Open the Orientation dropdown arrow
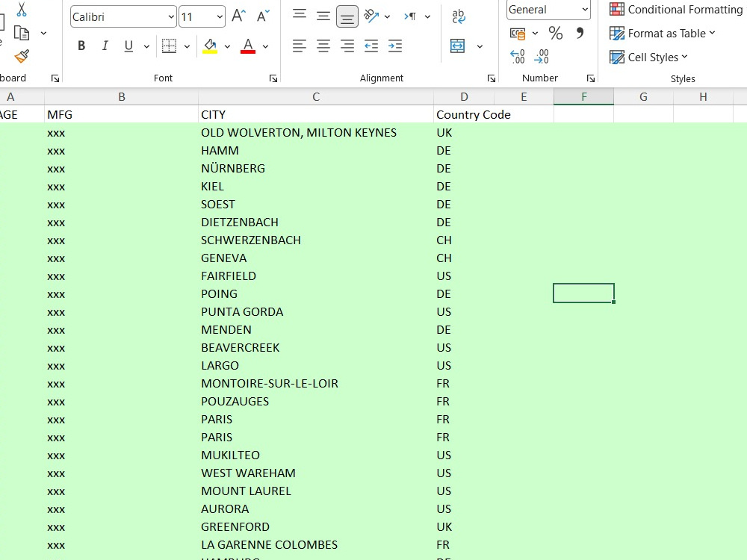This screenshot has height=560, width=747. (387, 17)
